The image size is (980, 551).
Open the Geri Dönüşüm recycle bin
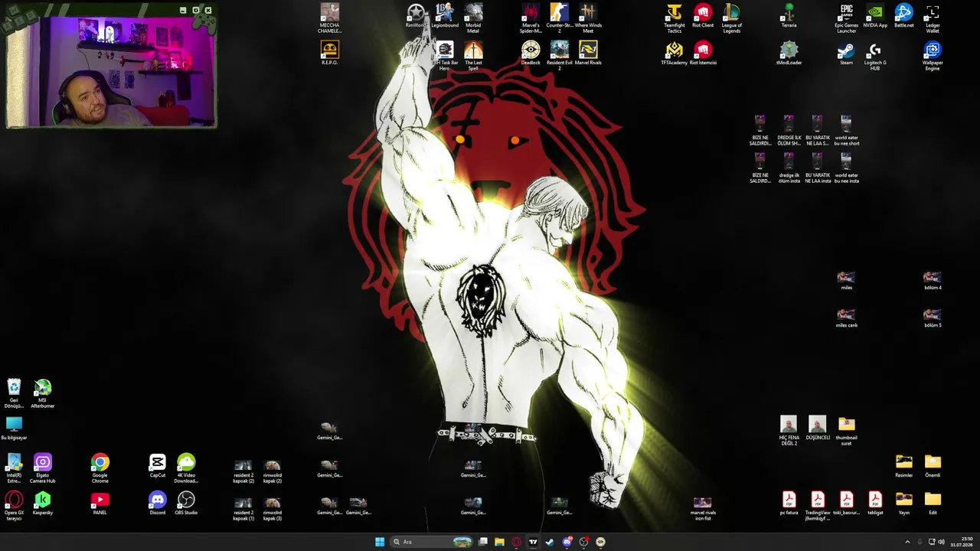pos(14,393)
